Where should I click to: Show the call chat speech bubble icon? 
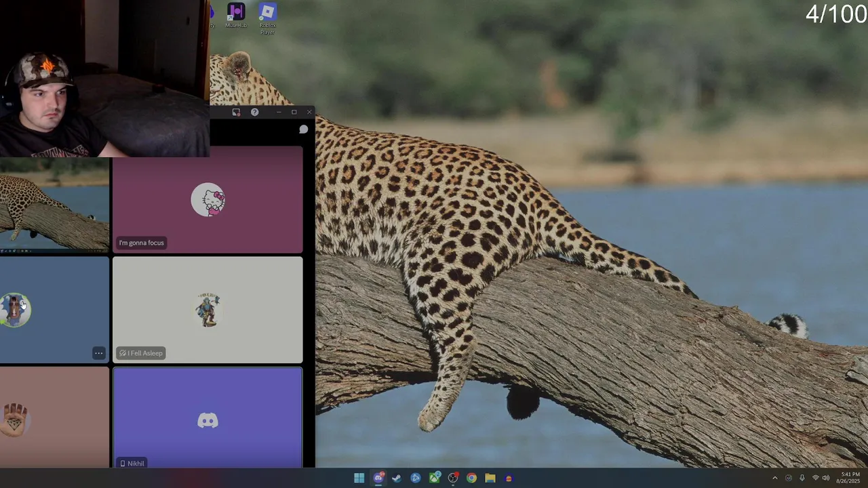[303, 129]
